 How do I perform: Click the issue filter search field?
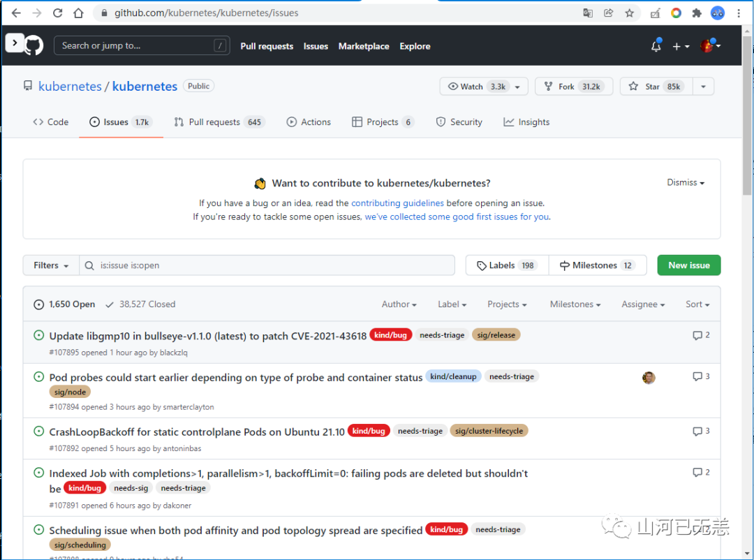(267, 265)
